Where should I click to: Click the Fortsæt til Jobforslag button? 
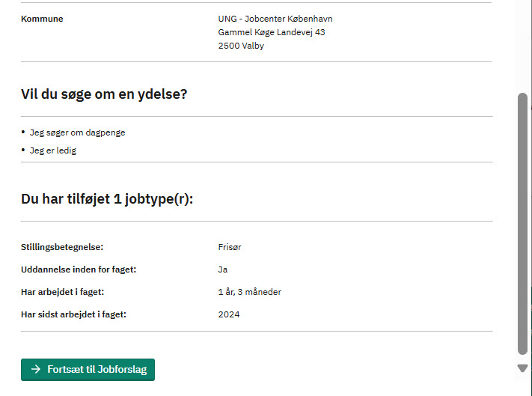click(x=88, y=370)
